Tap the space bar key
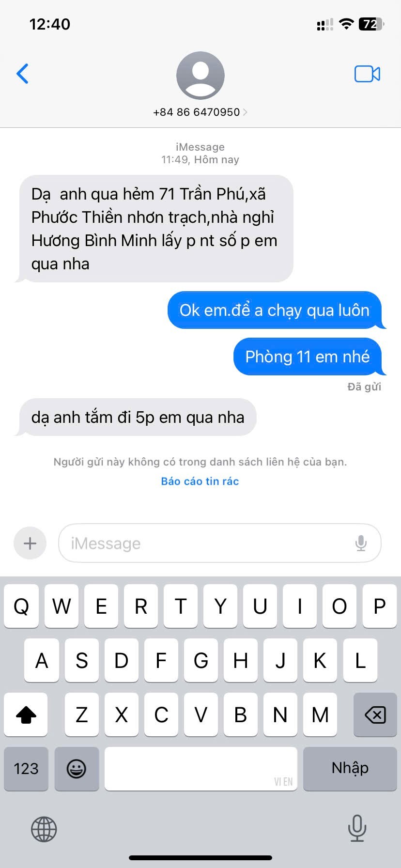The height and width of the screenshot is (868, 401). (x=201, y=769)
